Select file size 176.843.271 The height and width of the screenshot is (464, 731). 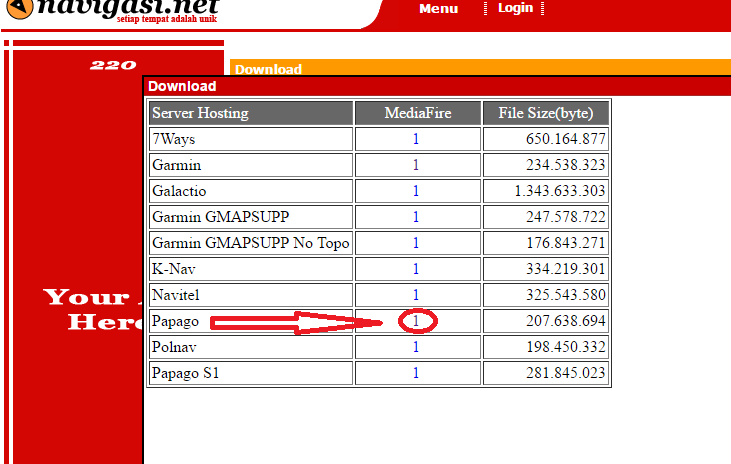[565, 243]
